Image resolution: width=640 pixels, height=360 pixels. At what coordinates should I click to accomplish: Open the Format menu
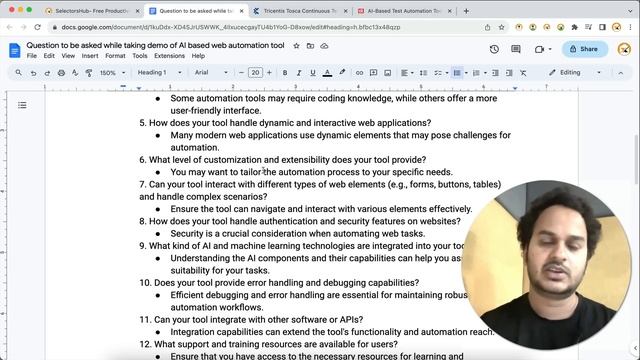115,56
